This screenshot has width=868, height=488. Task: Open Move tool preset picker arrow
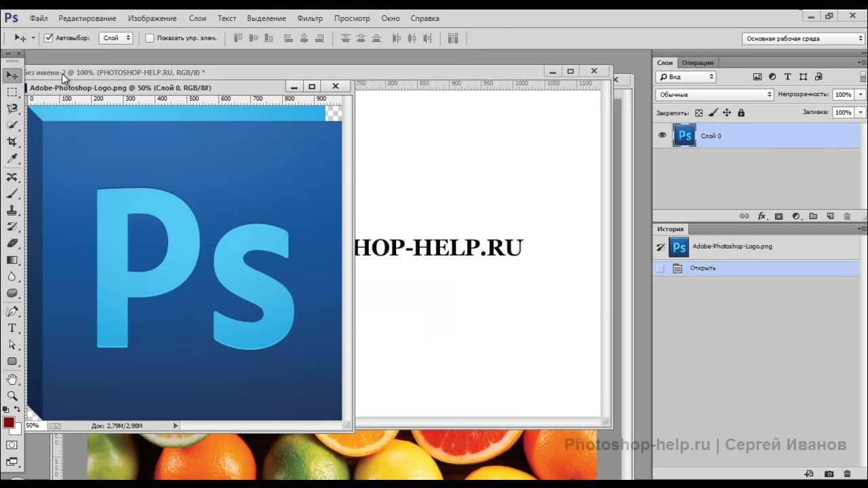33,38
